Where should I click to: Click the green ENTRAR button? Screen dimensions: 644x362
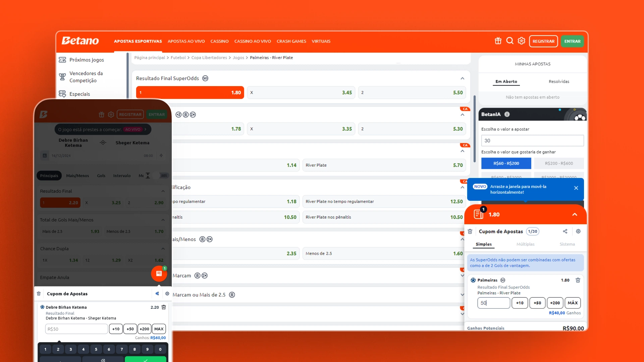tap(572, 41)
